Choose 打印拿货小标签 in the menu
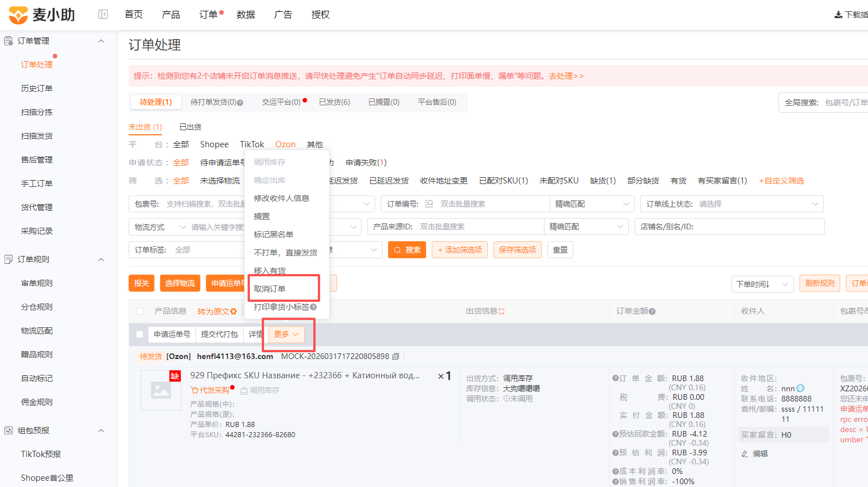The image size is (868, 487). point(282,307)
